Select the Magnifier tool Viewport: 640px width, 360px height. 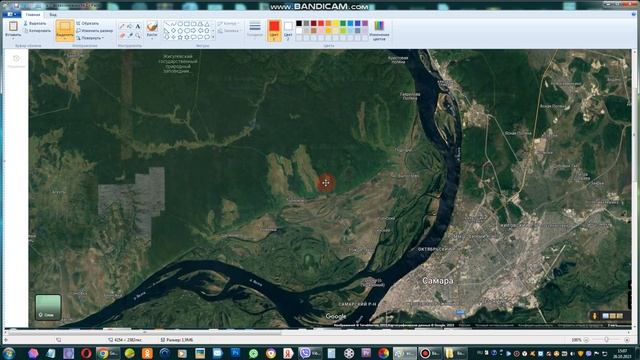click(x=138, y=36)
